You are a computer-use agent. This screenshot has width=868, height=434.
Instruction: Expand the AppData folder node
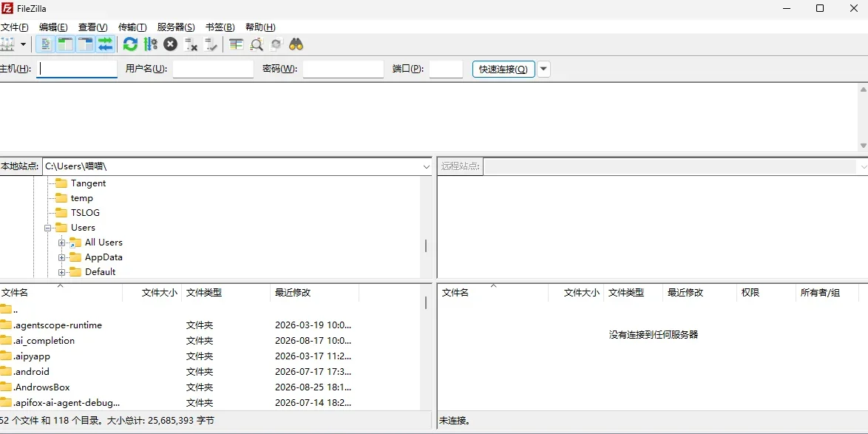(x=61, y=257)
